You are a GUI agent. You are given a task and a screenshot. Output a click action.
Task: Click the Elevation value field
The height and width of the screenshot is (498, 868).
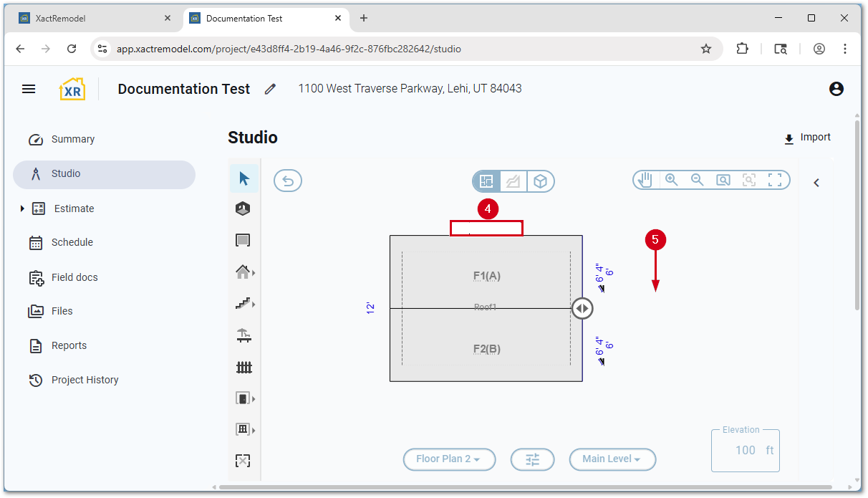pyautogui.click(x=745, y=450)
